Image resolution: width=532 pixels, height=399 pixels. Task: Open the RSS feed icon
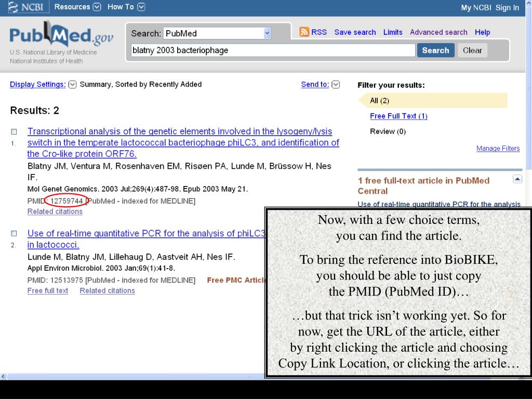point(304,32)
